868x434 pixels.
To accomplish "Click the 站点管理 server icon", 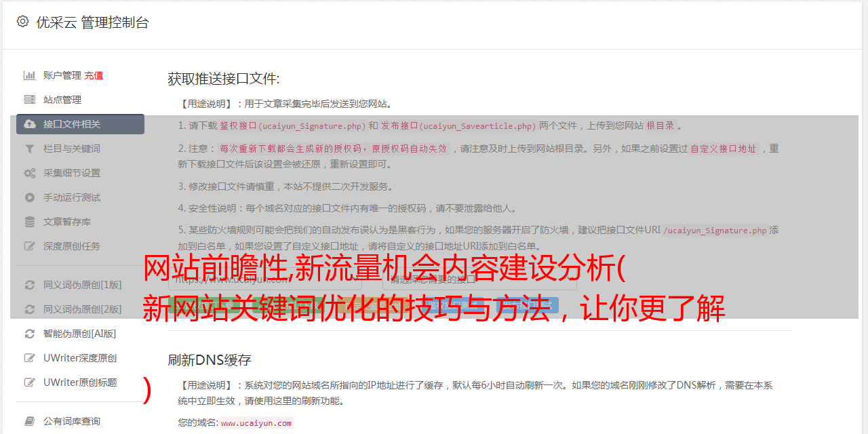I will point(30,100).
